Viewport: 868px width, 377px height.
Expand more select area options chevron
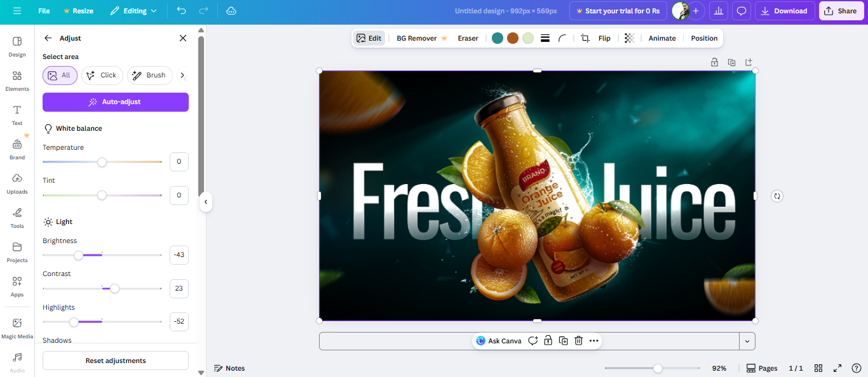(182, 75)
